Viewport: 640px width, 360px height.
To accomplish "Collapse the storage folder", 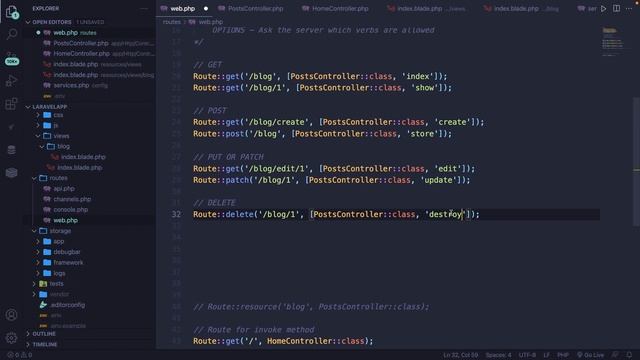I will [60, 231].
